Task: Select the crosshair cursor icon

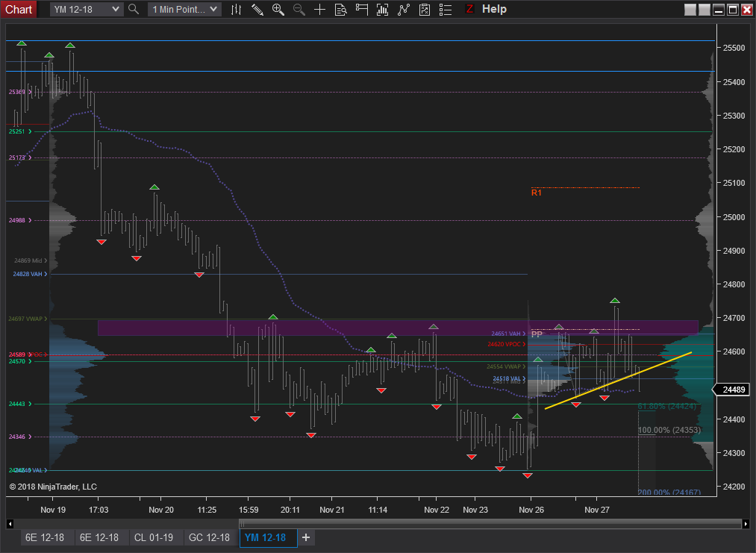Action: tap(319, 9)
